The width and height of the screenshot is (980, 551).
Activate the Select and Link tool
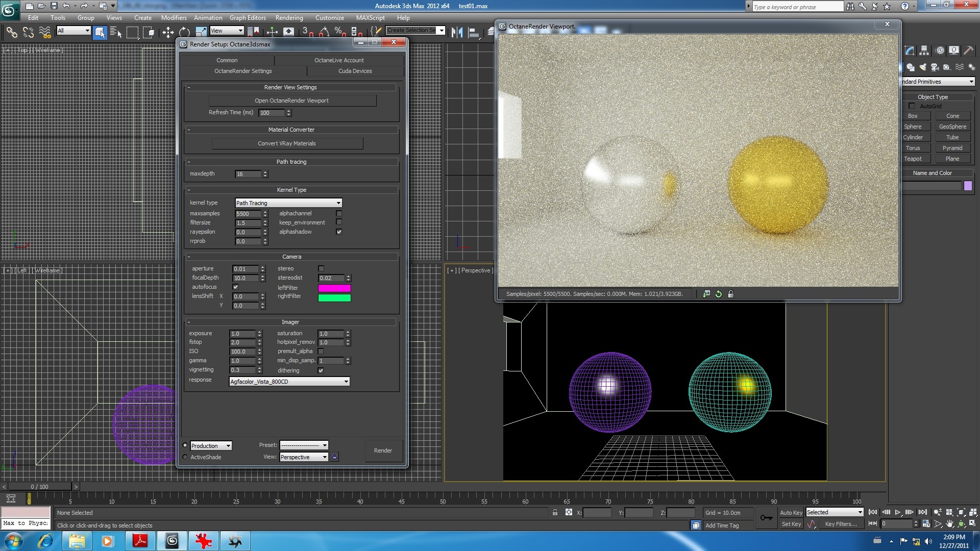point(11,33)
